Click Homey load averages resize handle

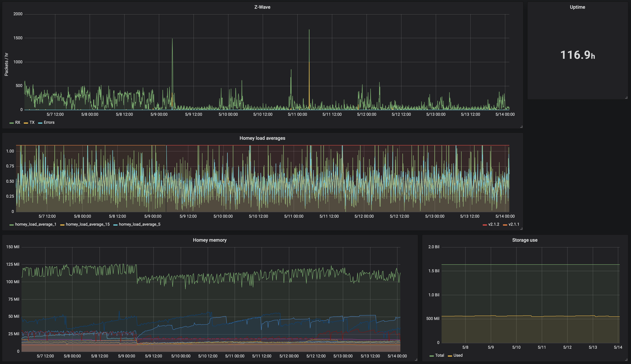point(521,228)
